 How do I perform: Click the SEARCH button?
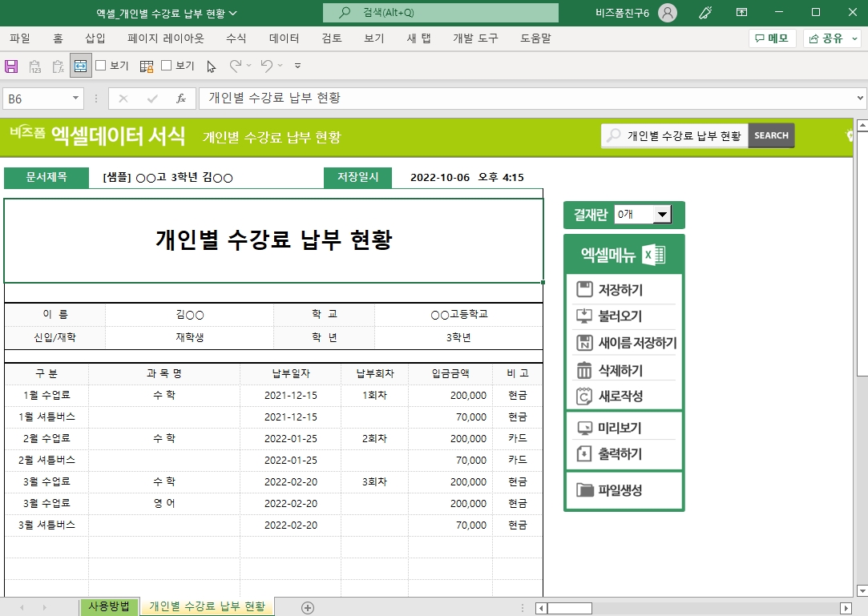[x=771, y=135]
